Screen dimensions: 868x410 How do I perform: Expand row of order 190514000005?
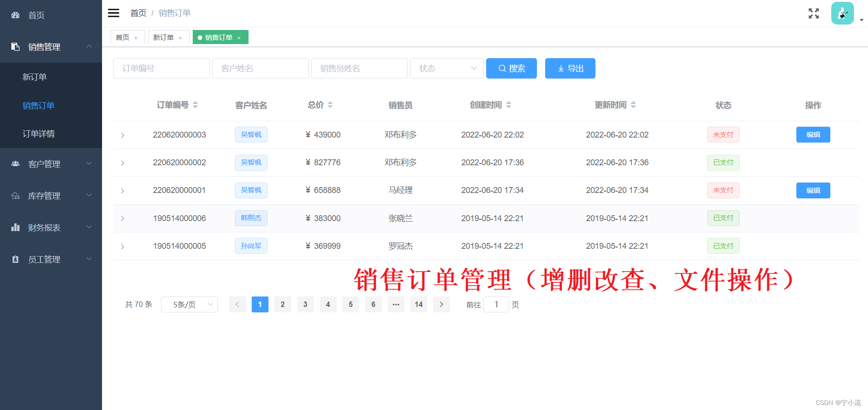(x=122, y=247)
